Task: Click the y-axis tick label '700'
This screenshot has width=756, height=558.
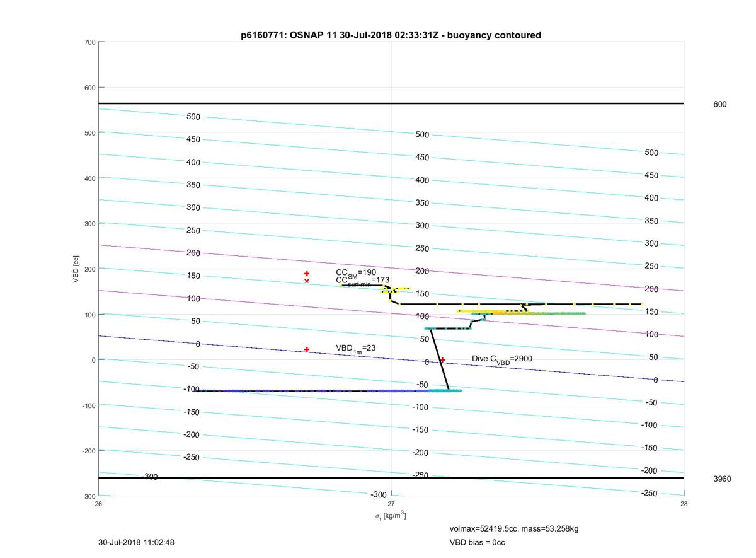Action: pyautogui.click(x=89, y=42)
